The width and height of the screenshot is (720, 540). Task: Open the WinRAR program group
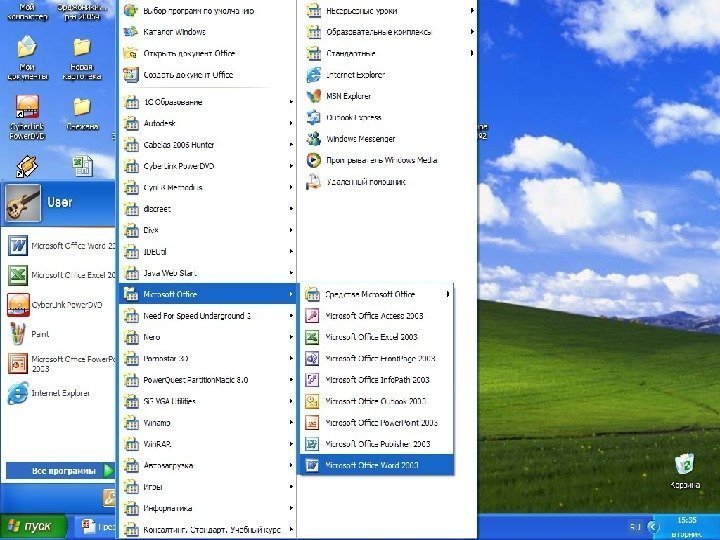[208, 444]
